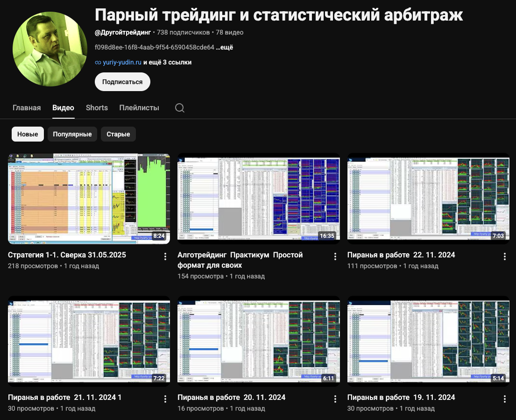The width and height of the screenshot is (516, 420).
Task: Subscribe with the Подписаться button
Action: click(122, 82)
